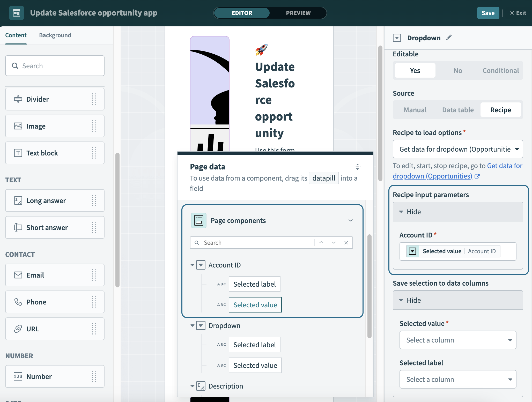Click the Image component icon

(x=18, y=126)
